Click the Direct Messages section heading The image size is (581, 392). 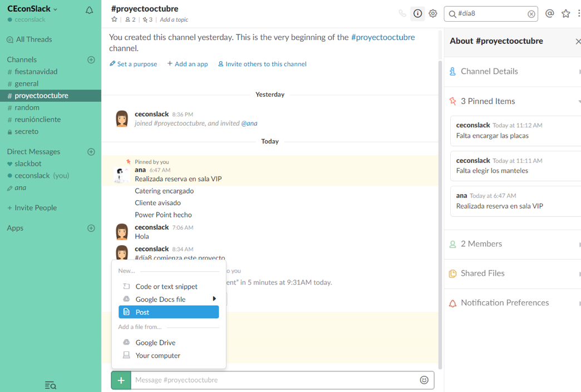coord(34,152)
